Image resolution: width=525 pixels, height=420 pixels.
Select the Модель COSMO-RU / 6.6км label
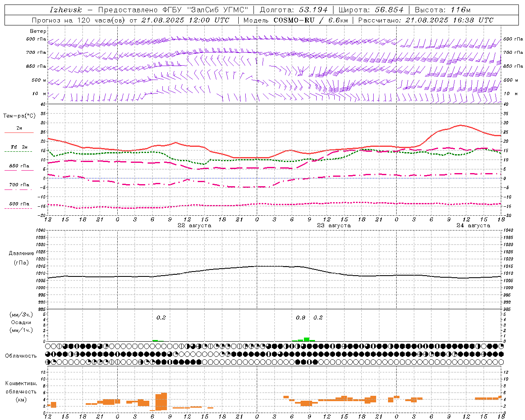pos(295,20)
